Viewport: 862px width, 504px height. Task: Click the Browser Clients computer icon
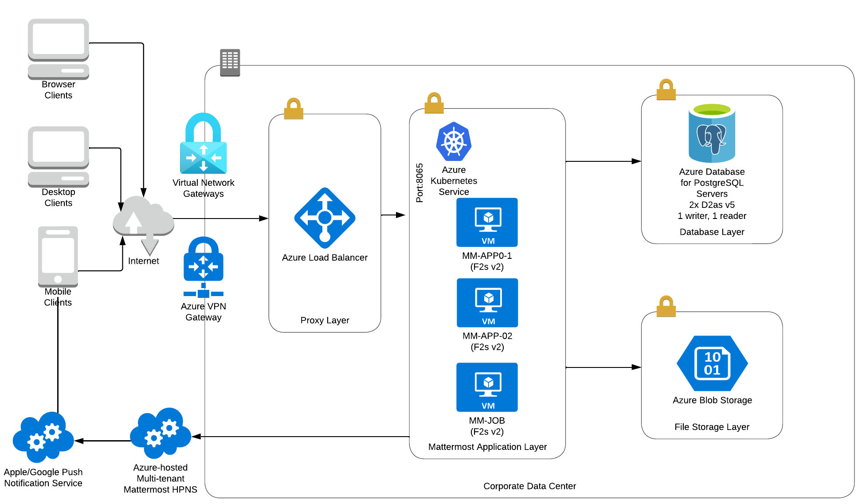point(58,49)
